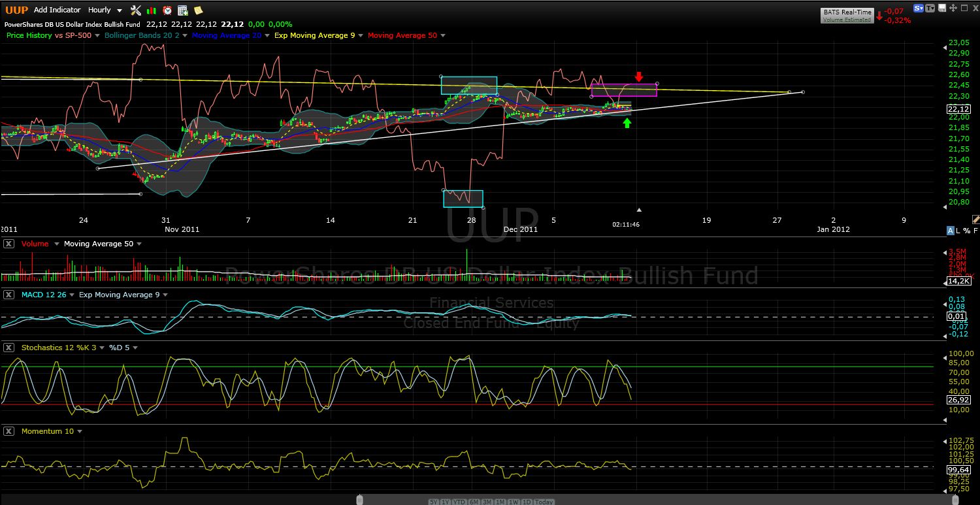Open the chart settings wrench tool

[x=136, y=10]
